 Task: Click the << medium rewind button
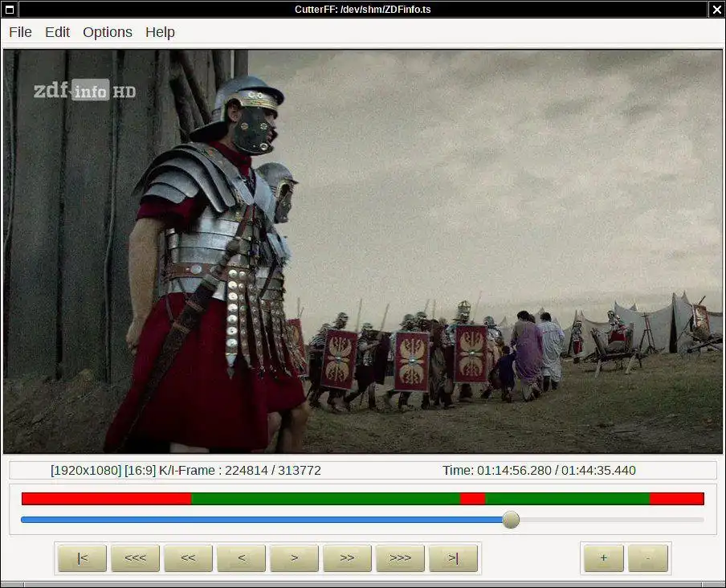[189, 558]
